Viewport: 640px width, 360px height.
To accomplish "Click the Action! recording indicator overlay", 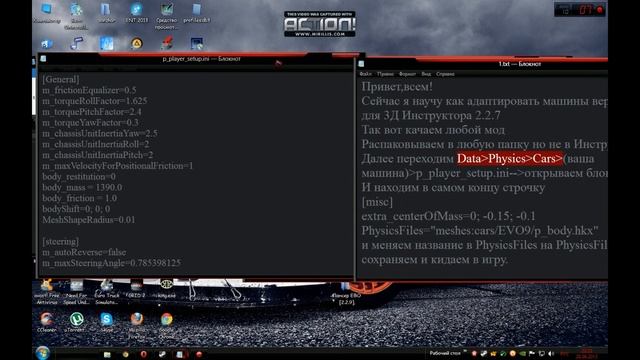I will 580,10.
